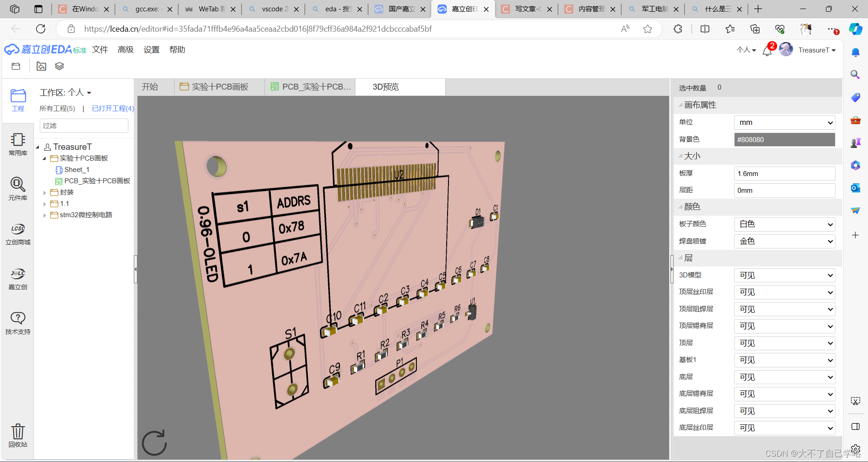Open browser split screen icon
868x462 pixels.
click(x=705, y=29)
